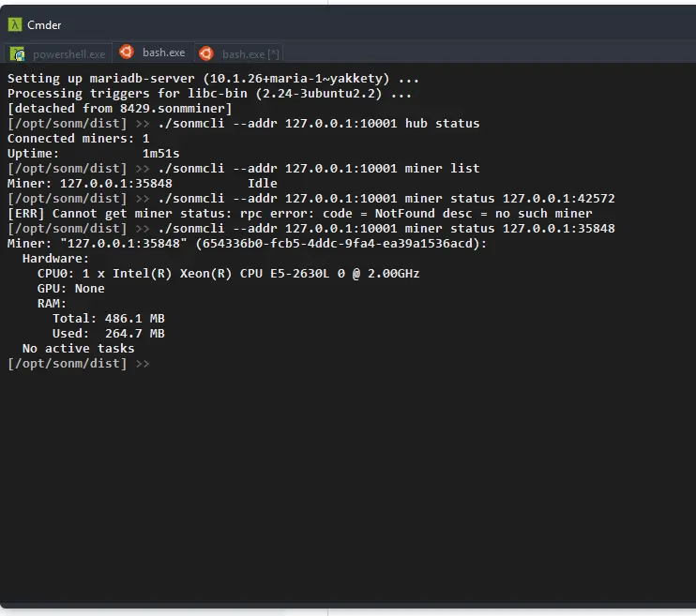Click the Ubuntu icon on active bash.exe tab
Viewport: 696px width, 616px height.
pyautogui.click(x=127, y=52)
